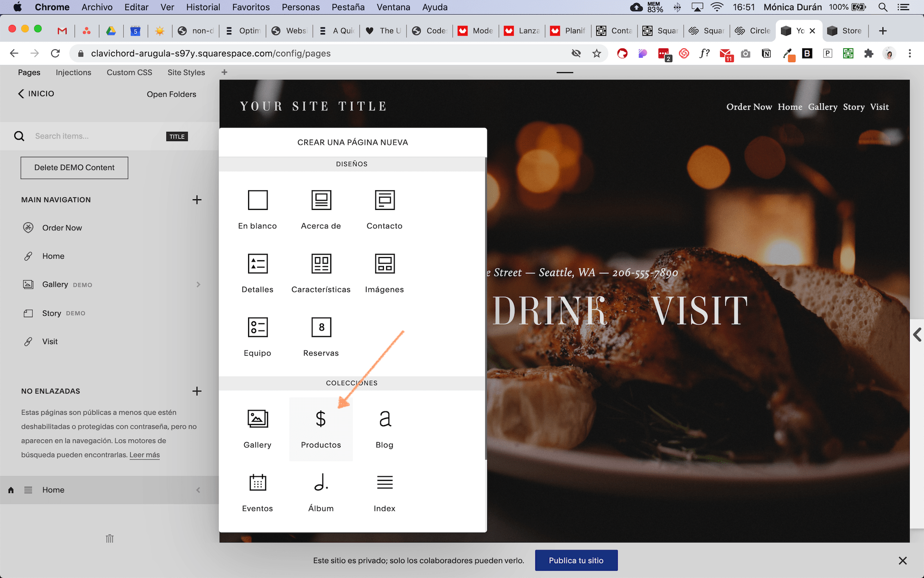Choose the En blanco blank page layout
This screenshot has width=924, height=578.
tap(257, 200)
